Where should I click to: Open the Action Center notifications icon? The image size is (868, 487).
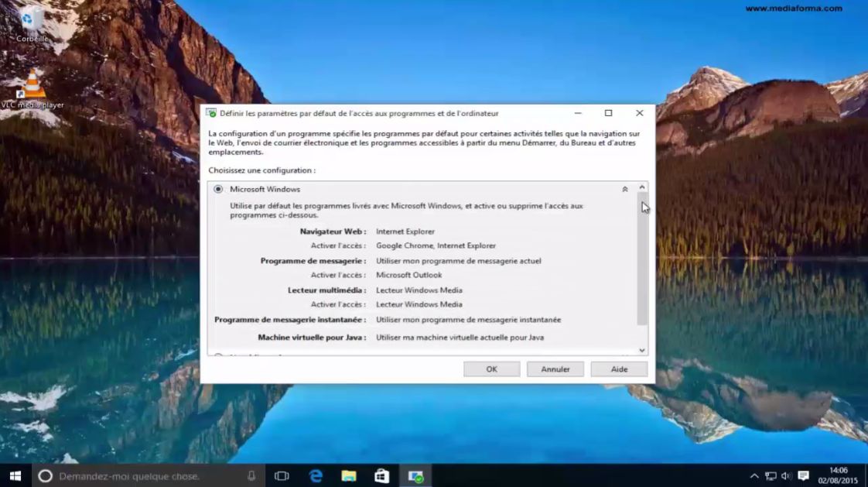[803, 476]
